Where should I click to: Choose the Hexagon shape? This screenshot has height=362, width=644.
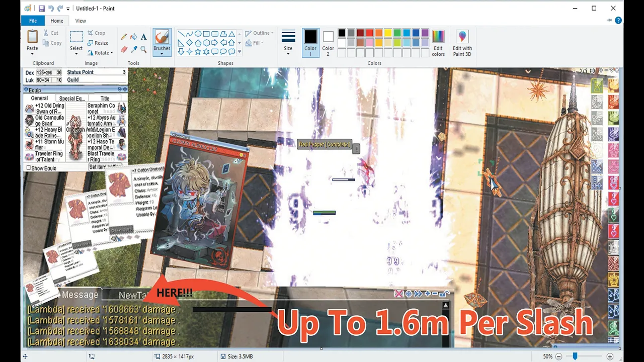(206, 43)
